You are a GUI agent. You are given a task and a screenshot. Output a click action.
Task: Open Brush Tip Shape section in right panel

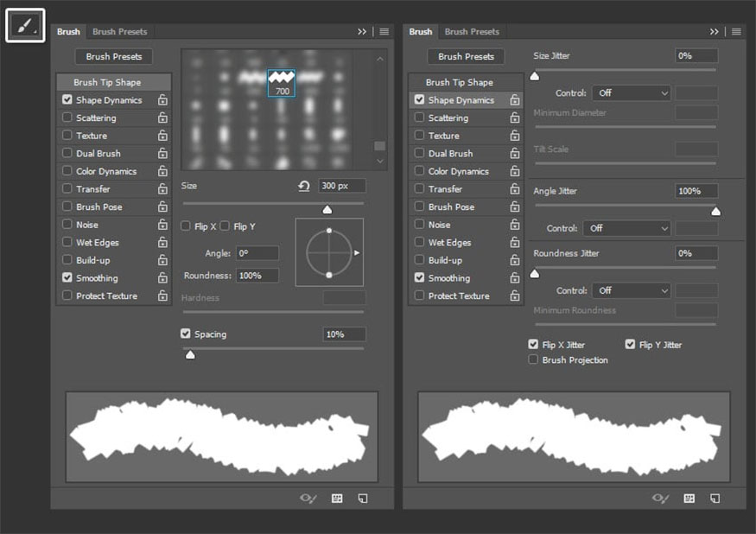(466, 82)
